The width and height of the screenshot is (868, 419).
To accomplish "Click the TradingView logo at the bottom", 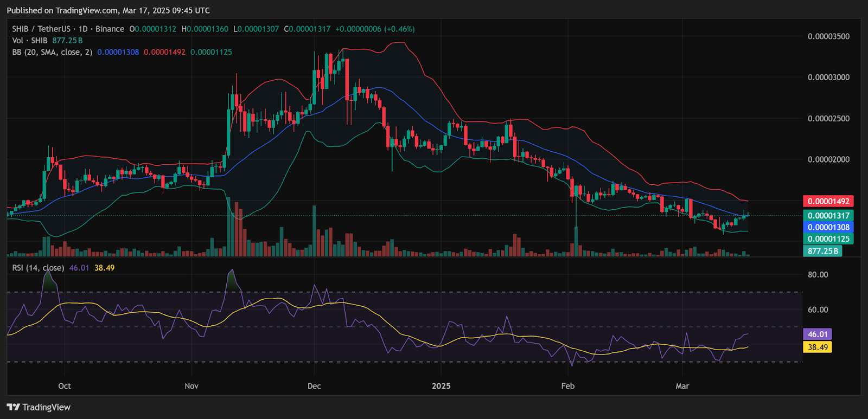I will [39, 407].
